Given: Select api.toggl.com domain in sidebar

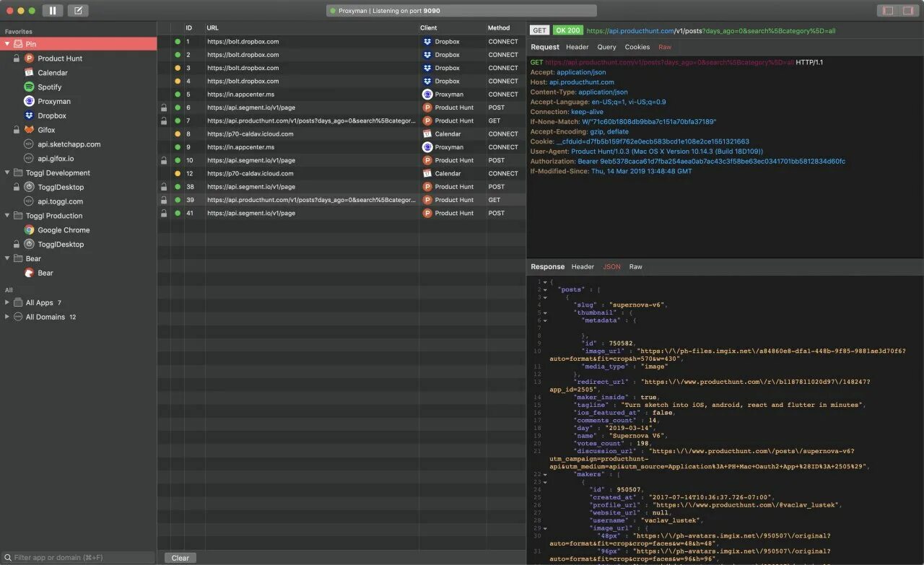Looking at the screenshot, I should coord(60,201).
